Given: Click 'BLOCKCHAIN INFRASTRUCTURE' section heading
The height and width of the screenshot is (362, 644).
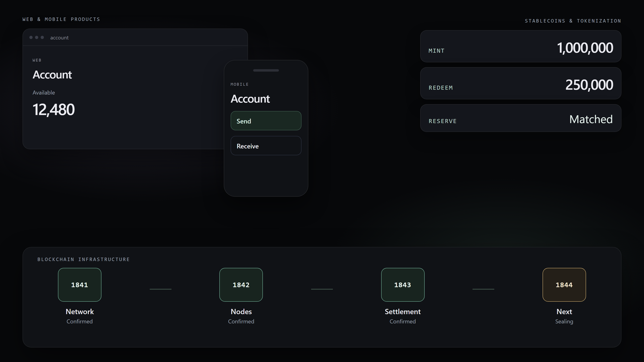Looking at the screenshot, I should coord(84,259).
